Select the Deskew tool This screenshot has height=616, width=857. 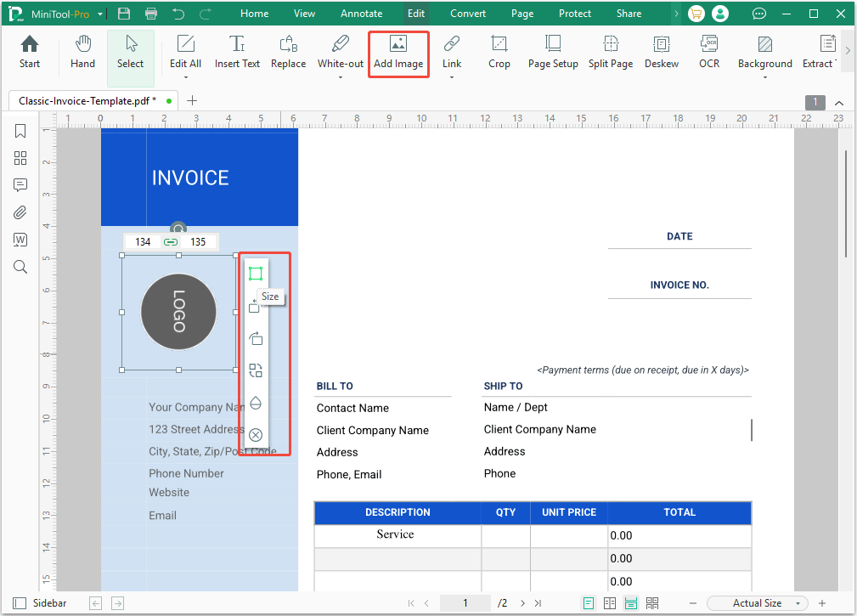point(661,54)
